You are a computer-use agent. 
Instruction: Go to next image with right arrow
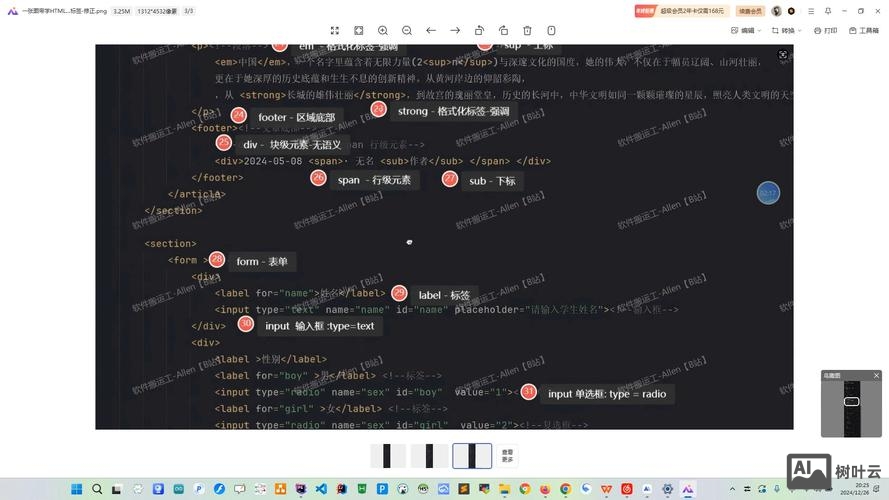tap(455, 31)
